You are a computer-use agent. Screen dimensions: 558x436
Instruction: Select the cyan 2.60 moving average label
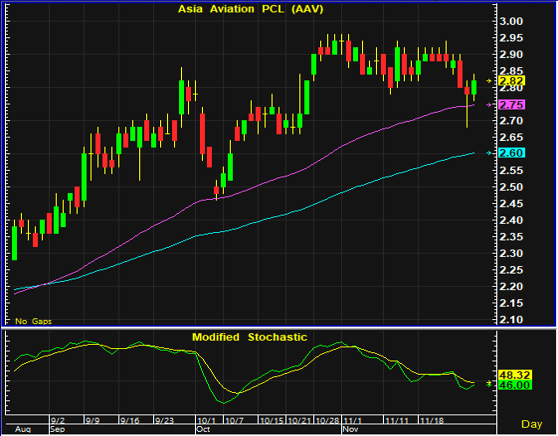(512, 153)
